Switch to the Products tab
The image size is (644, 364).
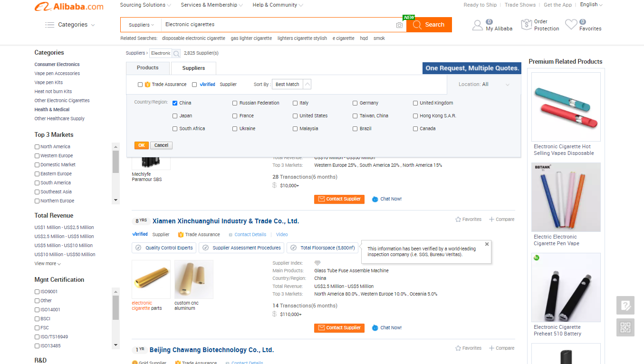[x=147, y=68]
